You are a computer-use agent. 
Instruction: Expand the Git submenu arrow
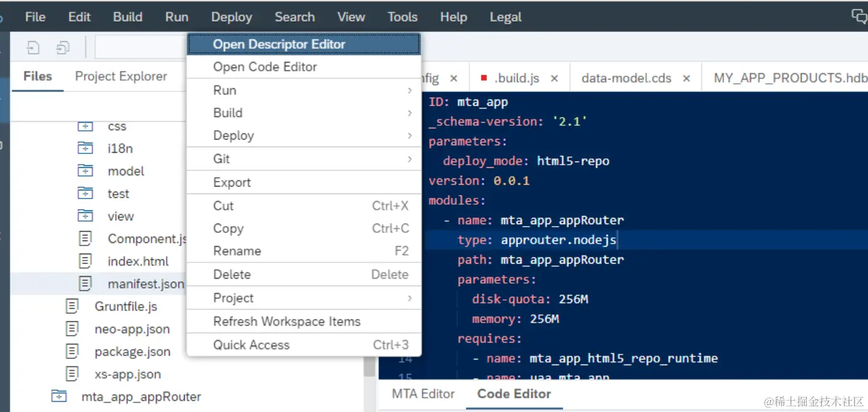[x=409, y=159]
